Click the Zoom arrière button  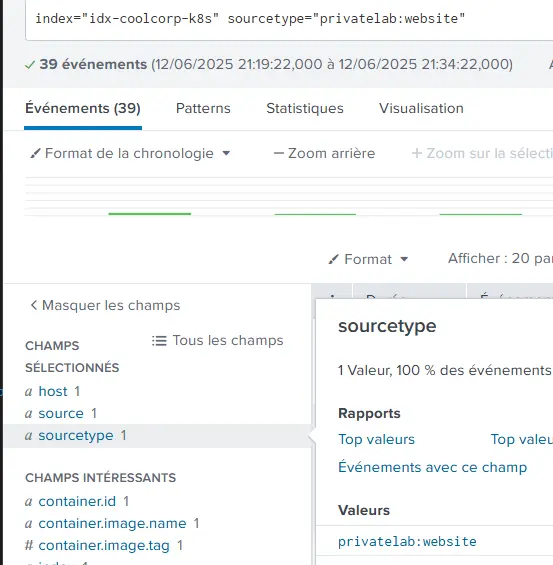click(x=324, y=154)
